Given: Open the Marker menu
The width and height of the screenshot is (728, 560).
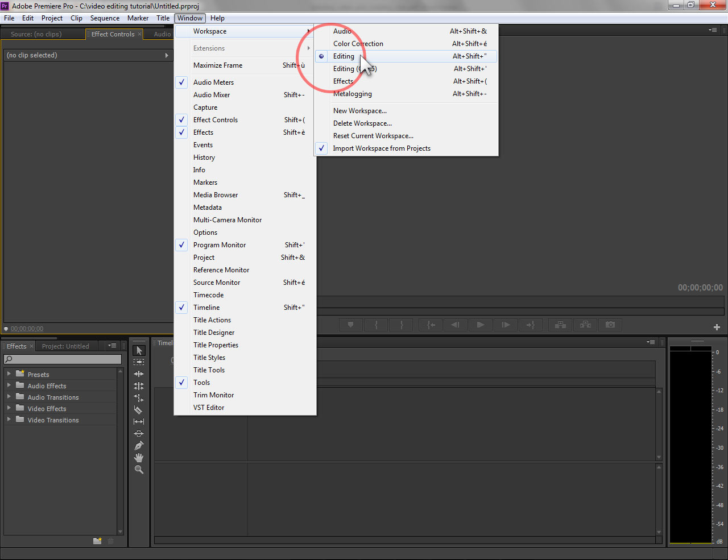Looking at the screenshot, I should click(138, 18).
